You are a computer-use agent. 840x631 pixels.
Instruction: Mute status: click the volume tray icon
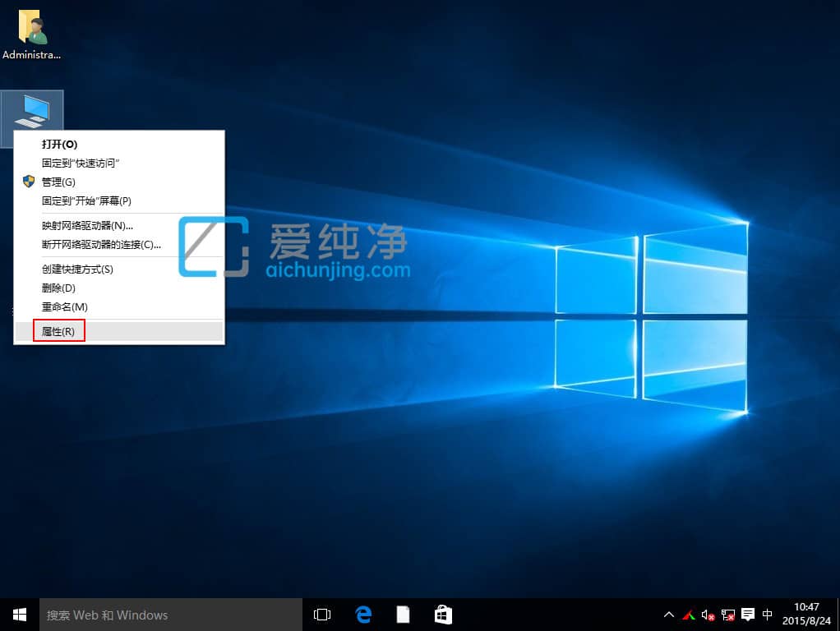(x=707, y=615)
